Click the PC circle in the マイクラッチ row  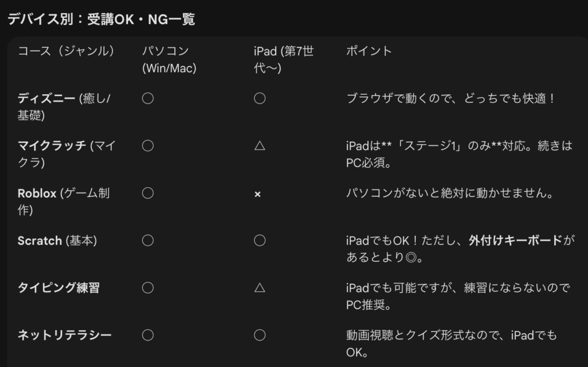tap(148, 146)
